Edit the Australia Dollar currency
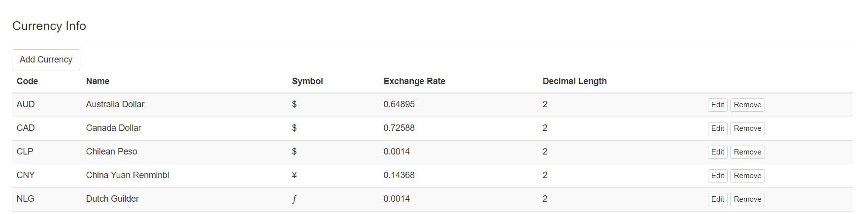Image resolution: width=868 pixels, height=214 pixels. pyautogui.click(x=717, y=105)
